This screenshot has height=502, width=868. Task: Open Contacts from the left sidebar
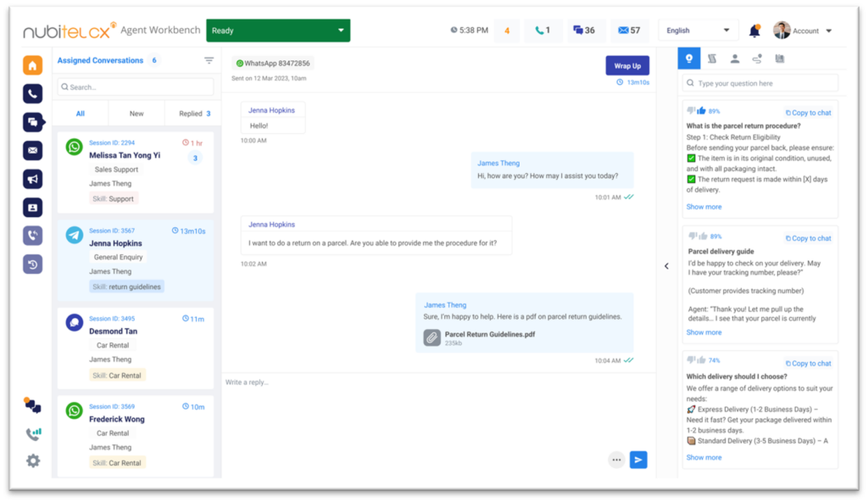(x=32, y=207)
